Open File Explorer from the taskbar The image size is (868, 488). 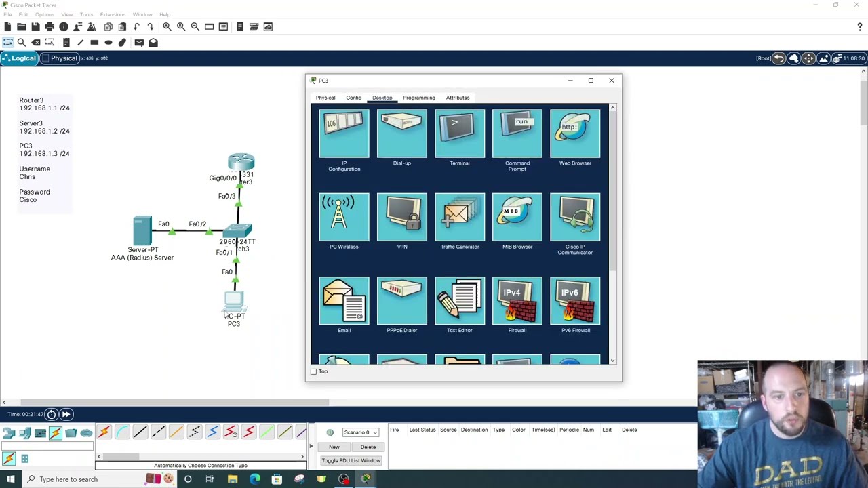click(x=233, y=479)
